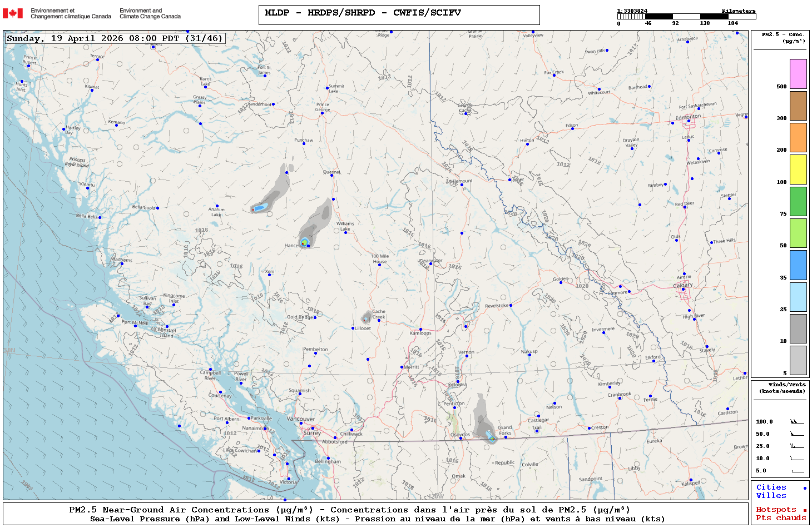
Task: Select the Vancouver label on the map
Action: point(300,419)
